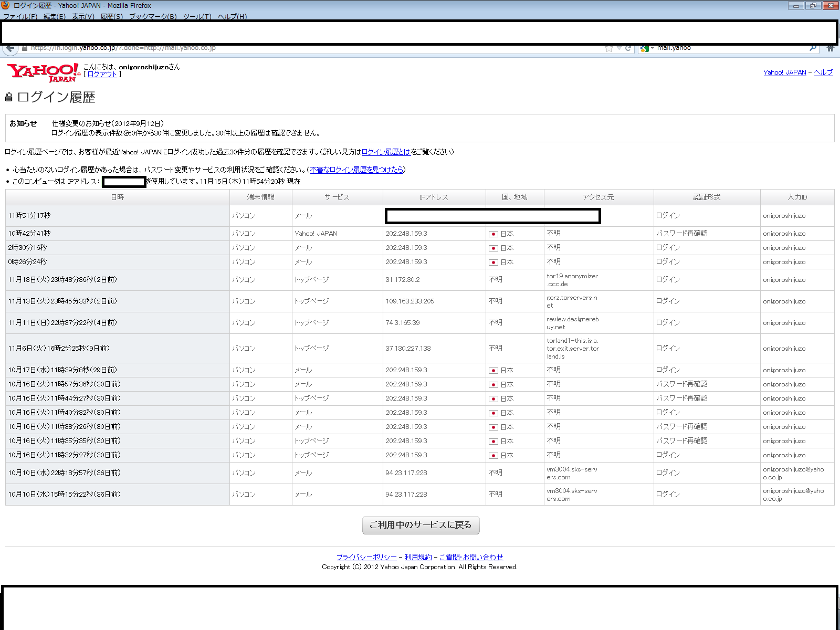Click the IPアドレス column header
The width and height of the screenshot is (840, 630).
click(434, 197)
